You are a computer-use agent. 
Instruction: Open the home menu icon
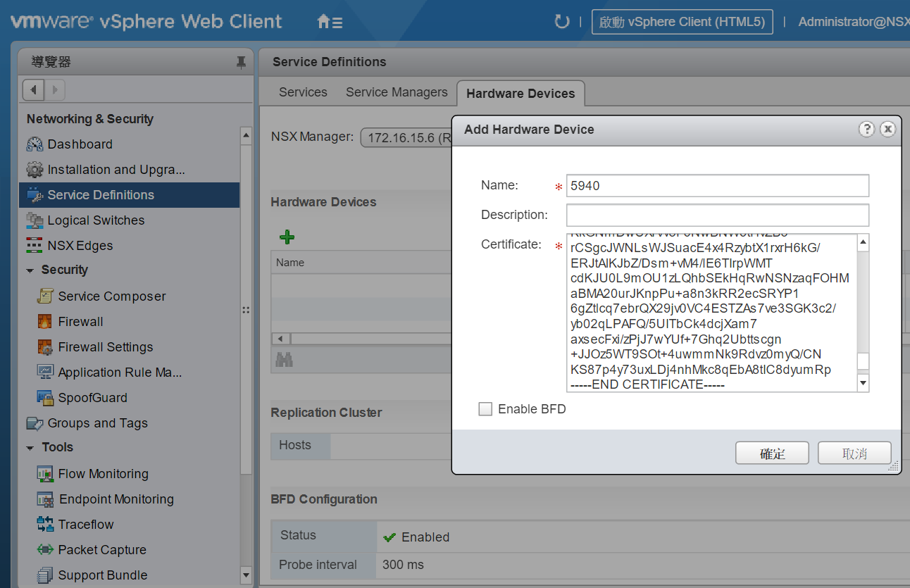pos(330,22)
